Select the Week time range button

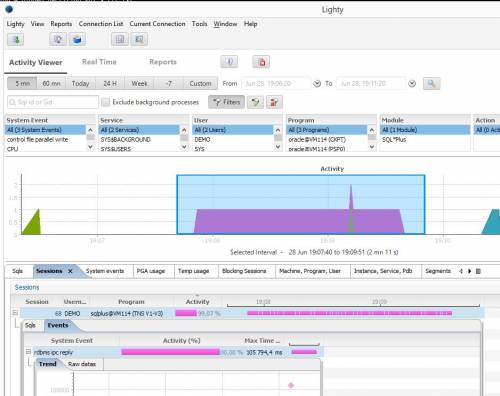139,83
